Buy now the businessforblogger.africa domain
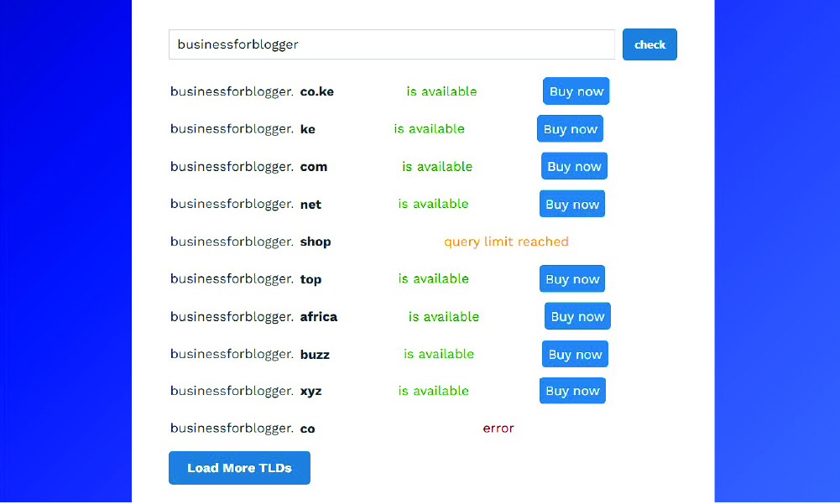 tap(577, 316)
